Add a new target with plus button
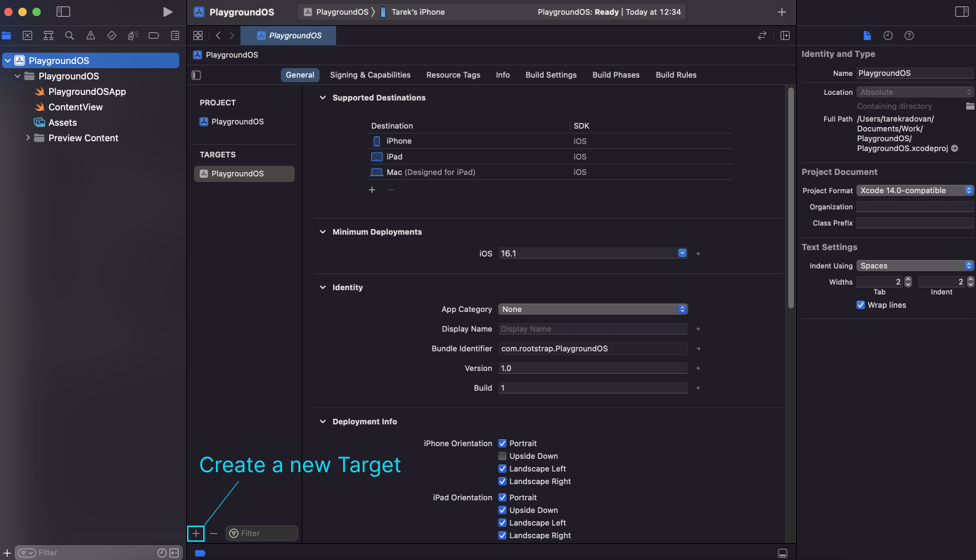Viewport: 976px width, 560px height. coord(196,534)
